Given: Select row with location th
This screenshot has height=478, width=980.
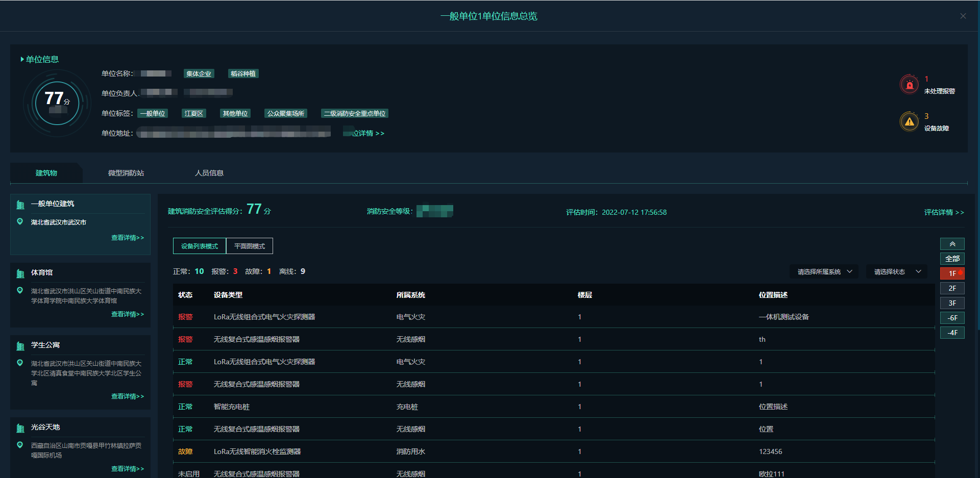Looking at the screenshot, I should [554, 339].
